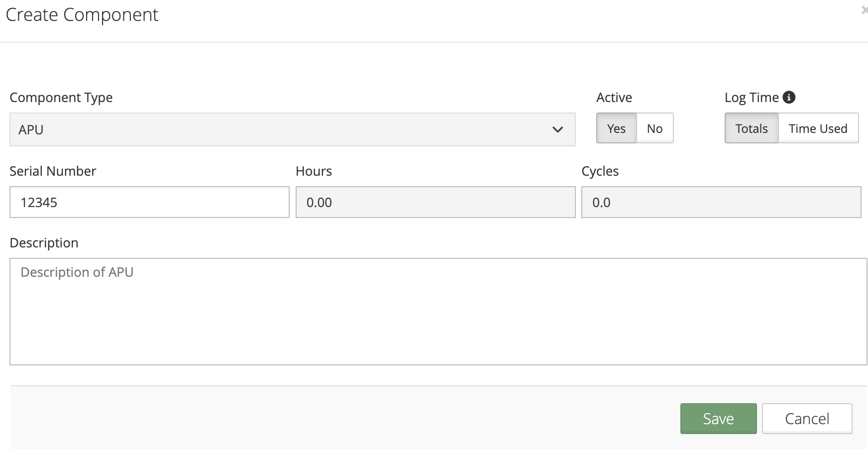868x449 pixels.
Task: Click the Serial Number label
Action: pos(53,171)
